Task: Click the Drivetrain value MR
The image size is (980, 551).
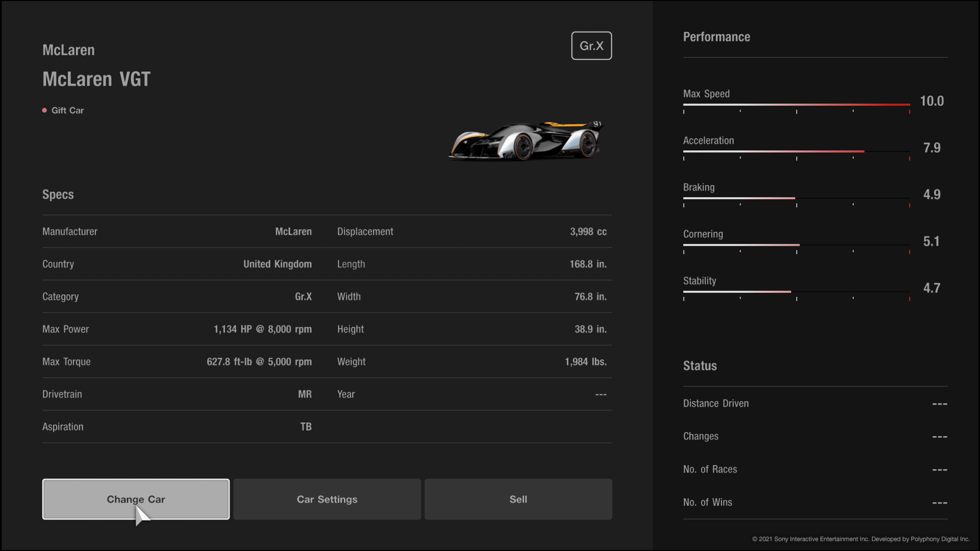Action: 305,394
